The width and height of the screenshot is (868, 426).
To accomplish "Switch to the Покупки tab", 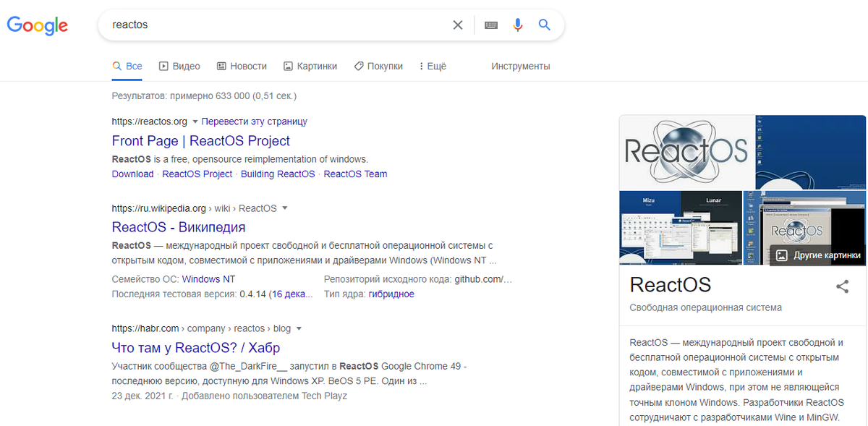I will click(378, 66).
